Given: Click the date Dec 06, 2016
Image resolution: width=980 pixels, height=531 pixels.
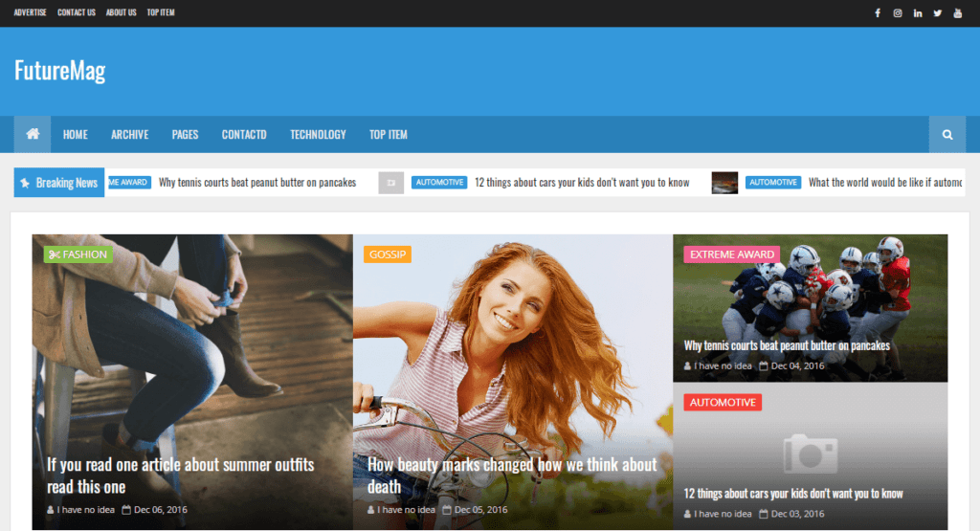Looking at the screenshot, I should click(161, 510).
